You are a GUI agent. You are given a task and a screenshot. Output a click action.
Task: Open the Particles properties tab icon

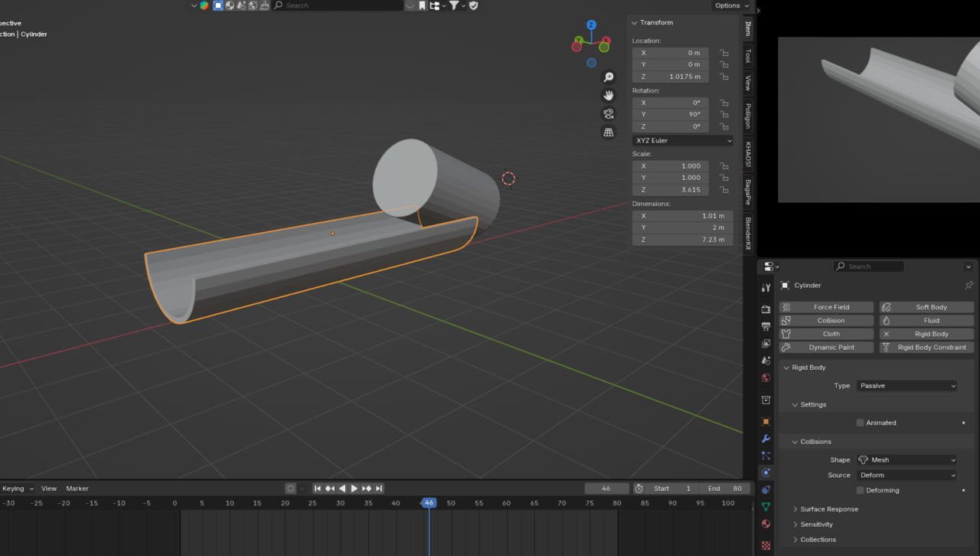pos(766,456)
